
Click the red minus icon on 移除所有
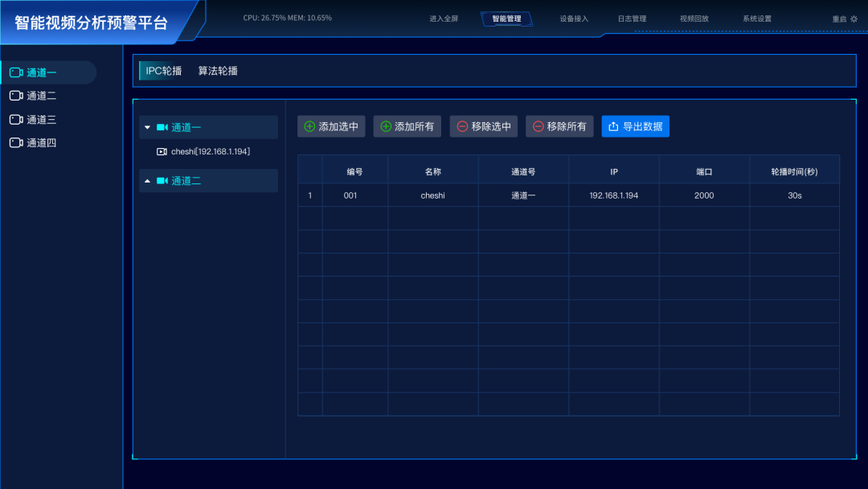click(x=538, y=126)
